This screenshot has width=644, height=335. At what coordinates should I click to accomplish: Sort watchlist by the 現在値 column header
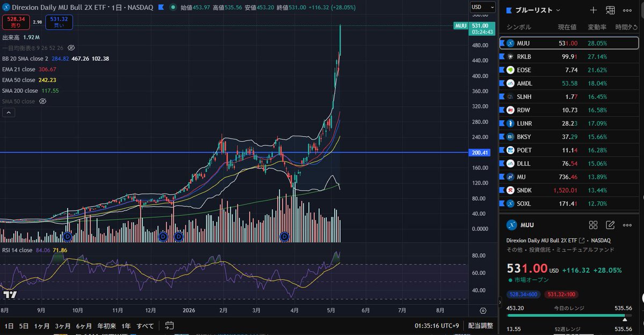pos(567,27)
